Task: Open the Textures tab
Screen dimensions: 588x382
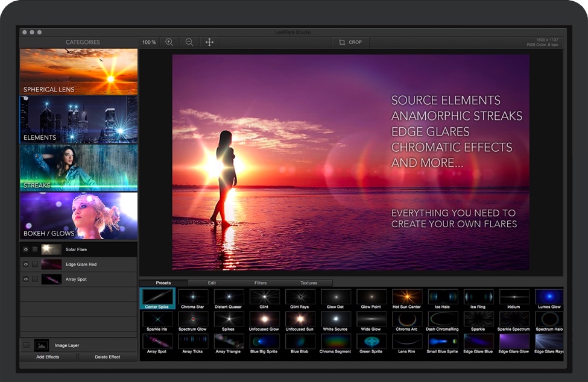Action: pyautogui.click(x=309, y=282)
